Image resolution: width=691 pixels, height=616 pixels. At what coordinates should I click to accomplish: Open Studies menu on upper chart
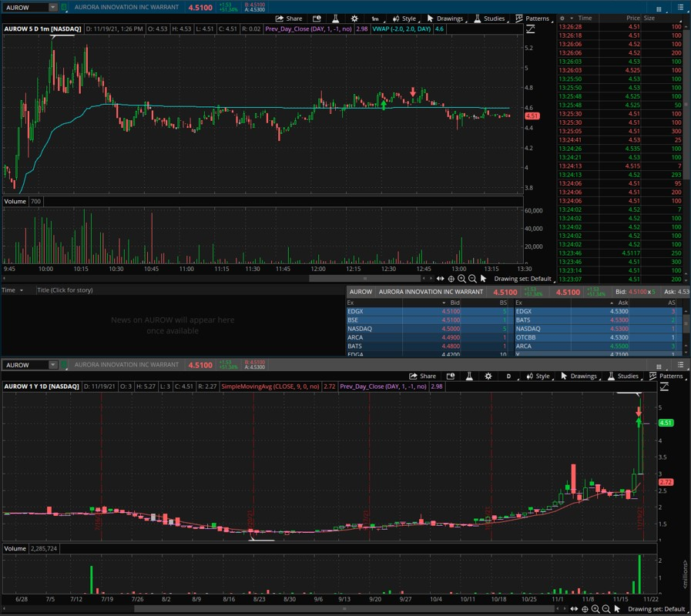(x=489, y=18)
